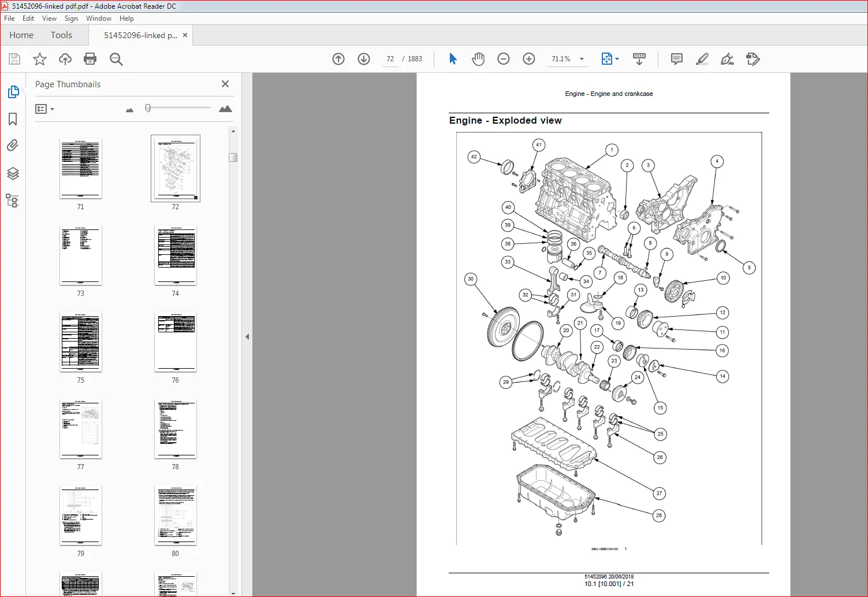Screen dimensions: 868x597
Task: Print the document with printer icon
Action: coord(90,59)
